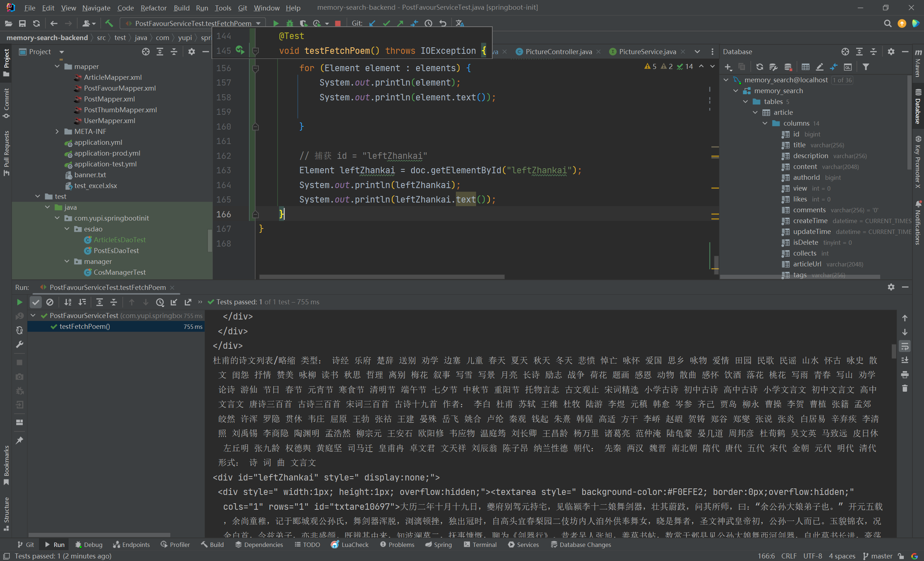Open test history clock in Run toolbar
The width and height of the screenshot is (924, 561).
tap(160, 302)
